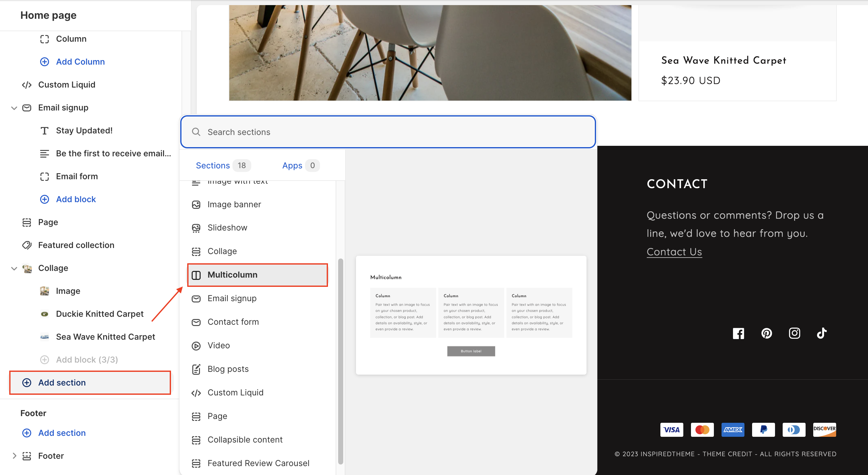This screenshot has width=868, height=475.
Task: Expand the Footer section group
Action: coord(14,456)
